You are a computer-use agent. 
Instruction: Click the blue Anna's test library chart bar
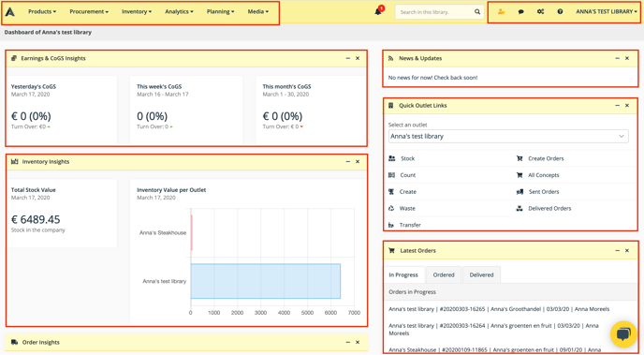[265, 281]
